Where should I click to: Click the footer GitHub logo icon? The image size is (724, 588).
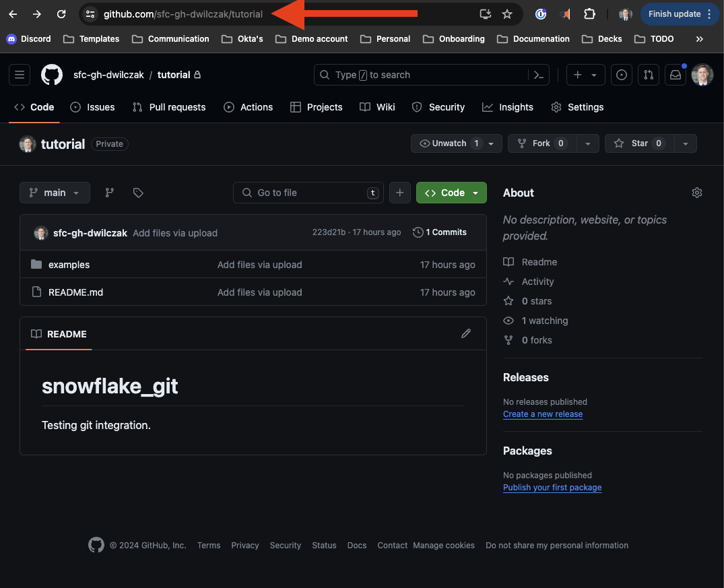(96, 545)
